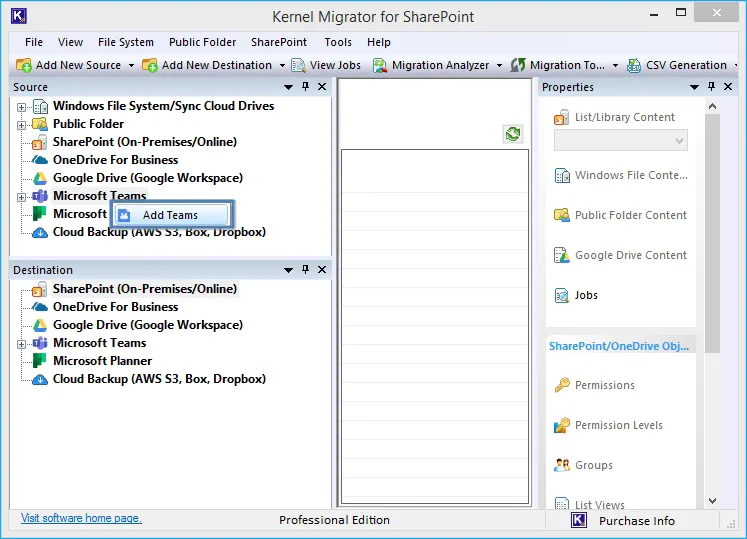Open the List/Library Content combo box

[620, 141]
